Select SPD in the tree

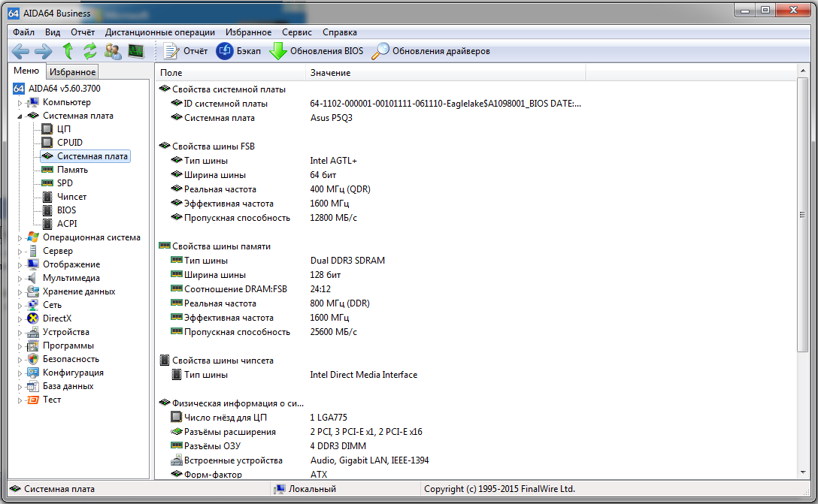tap(65, 183)
